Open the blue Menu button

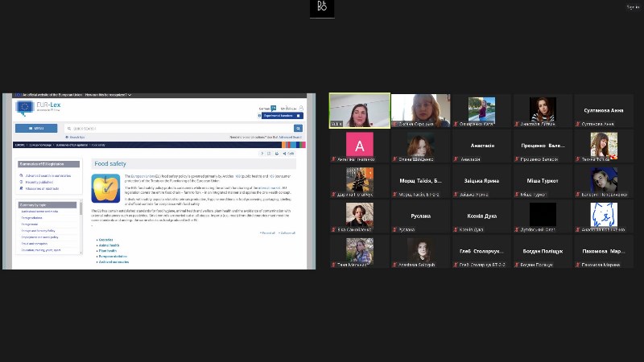[36, 128]
